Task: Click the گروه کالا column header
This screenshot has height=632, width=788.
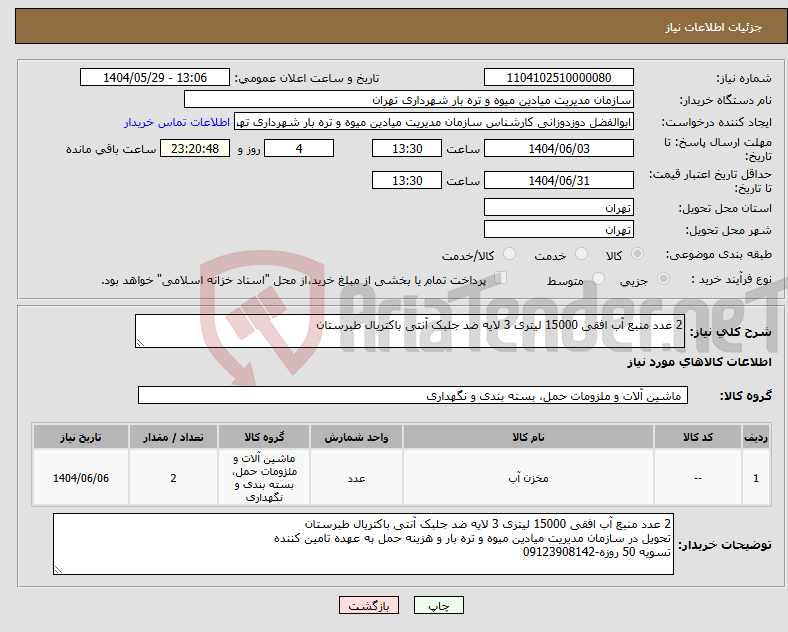Action: pos(264,437)
